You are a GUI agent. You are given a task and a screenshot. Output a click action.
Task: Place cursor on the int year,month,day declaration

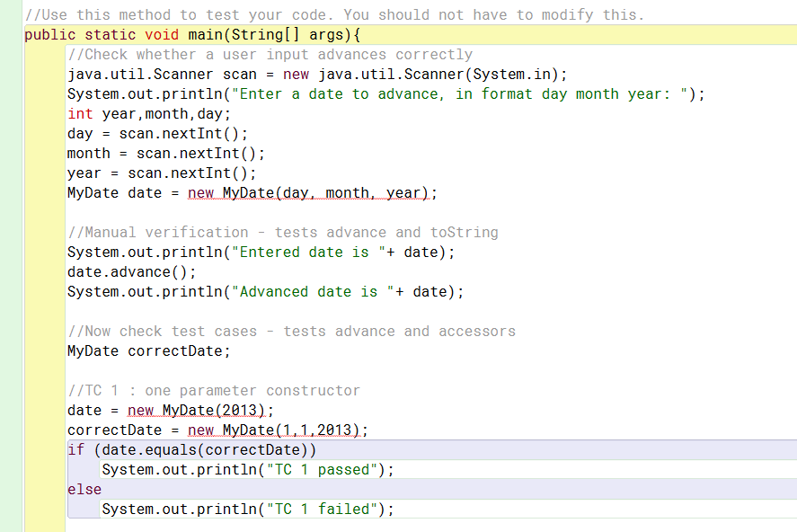tap(149, 114)
